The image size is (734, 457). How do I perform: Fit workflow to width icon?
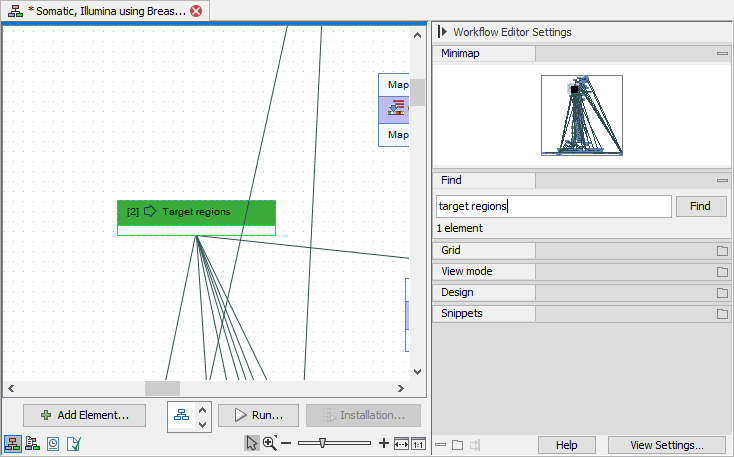(x=401, y=443)
